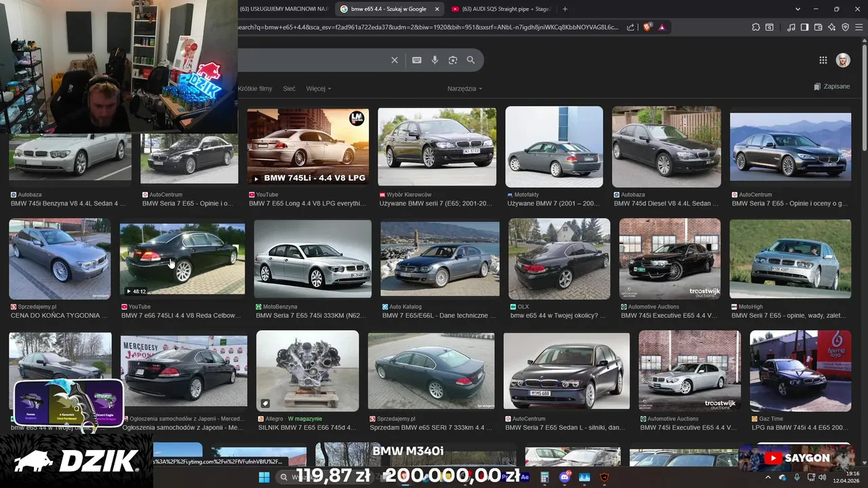
Task: Open the tab search dropdown arrow
Action: [797, 9]
